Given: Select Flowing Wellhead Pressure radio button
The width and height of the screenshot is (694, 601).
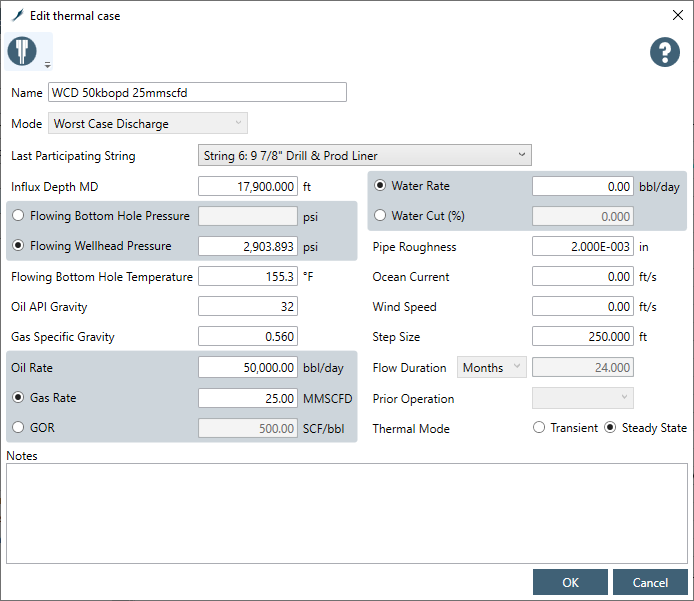Looking at the screenshot, I should click(x=18, y=245).
